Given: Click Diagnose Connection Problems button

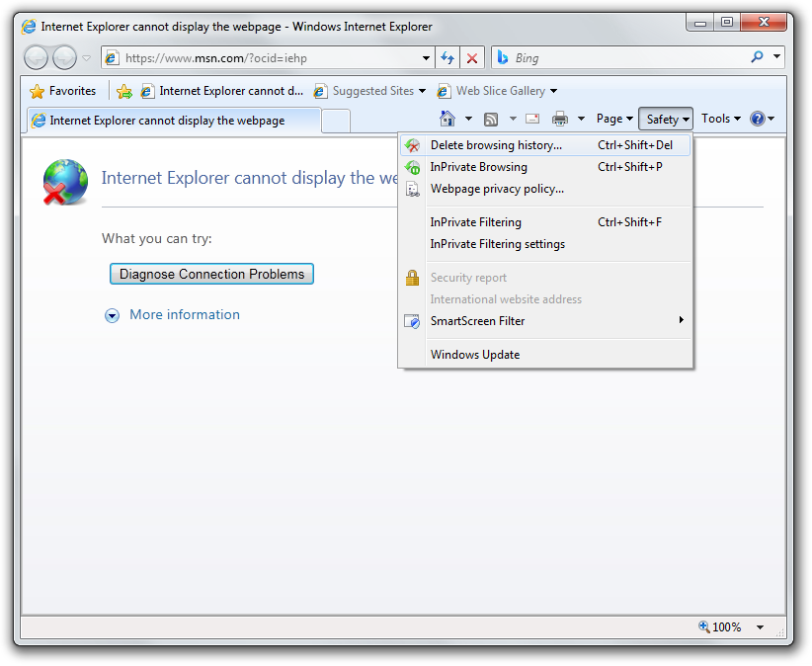Looking at the screenshot, I should click(211, 274).
